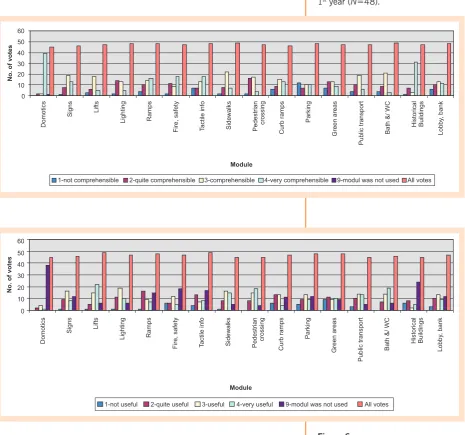Click 'Lifts' axis label in usefulness chart

pos(96,323)
